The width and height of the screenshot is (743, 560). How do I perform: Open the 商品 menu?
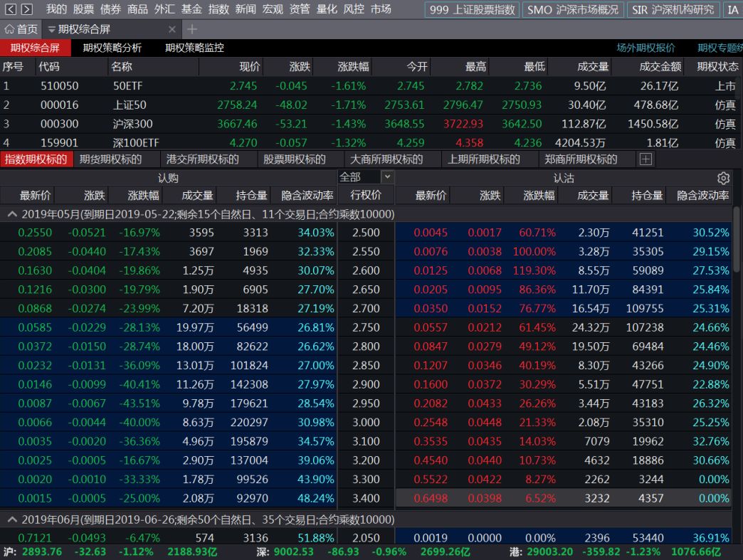click(137, 9)
